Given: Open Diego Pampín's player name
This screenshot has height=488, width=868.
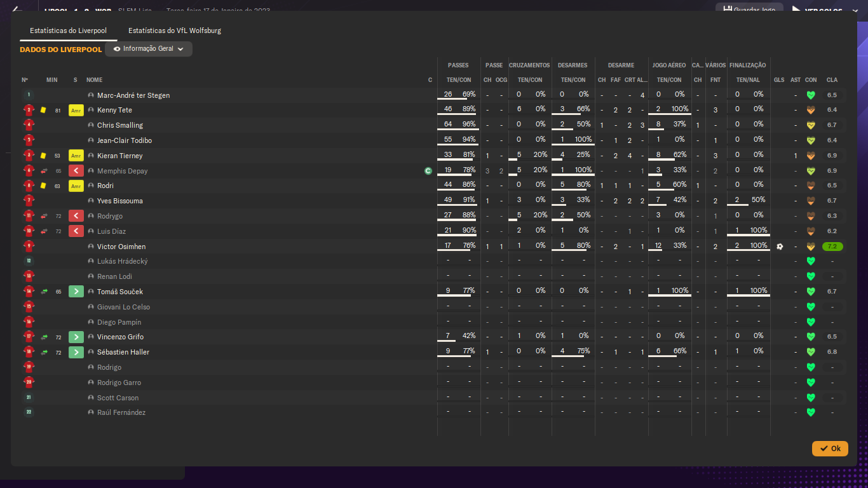Looking at the screenshot, I should [x=119, y=322].
